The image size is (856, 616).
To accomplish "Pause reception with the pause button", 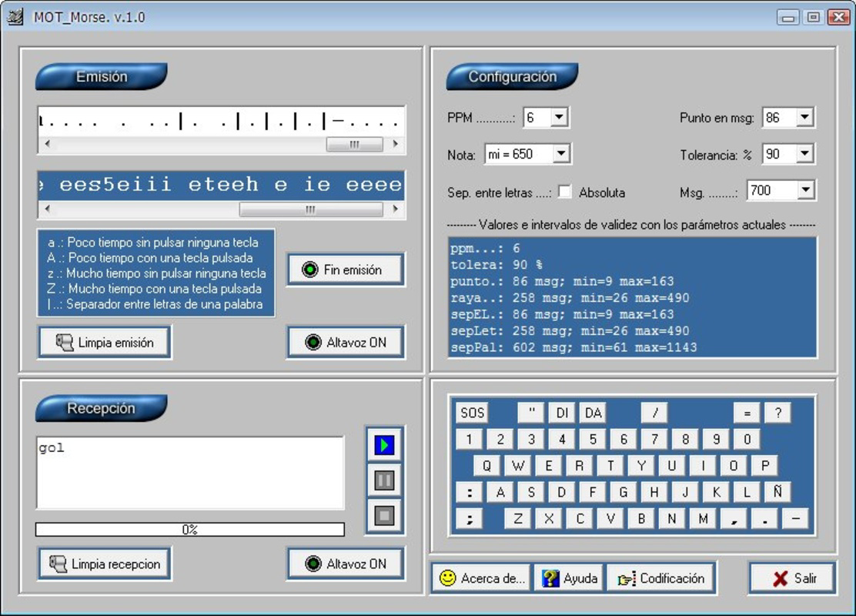I will tap(384, 480).
